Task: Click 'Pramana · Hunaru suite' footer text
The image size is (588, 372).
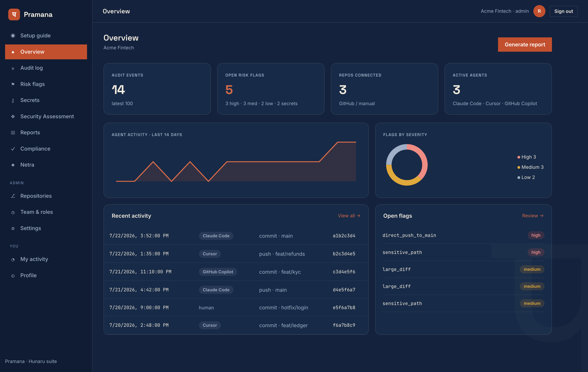Action: pyautogui.click(x=31, y=361)
